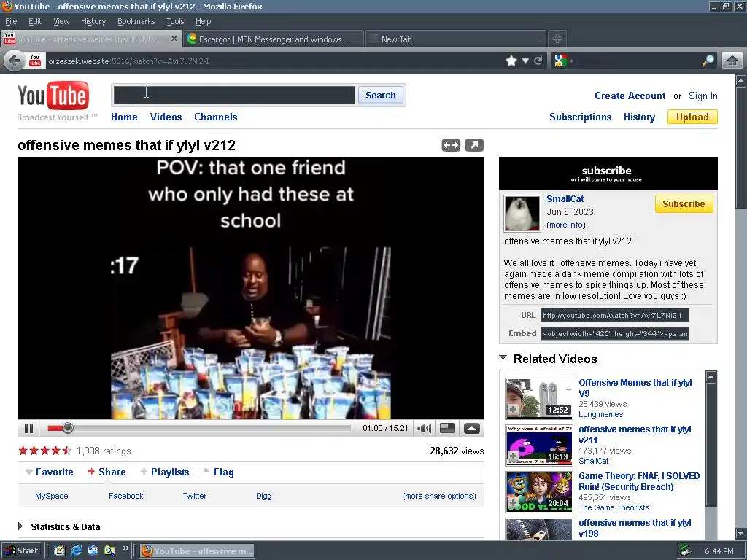747x560 pixels.
Task: Add to queue on Game Theory thumbnail
Action: tap(513, 503)
